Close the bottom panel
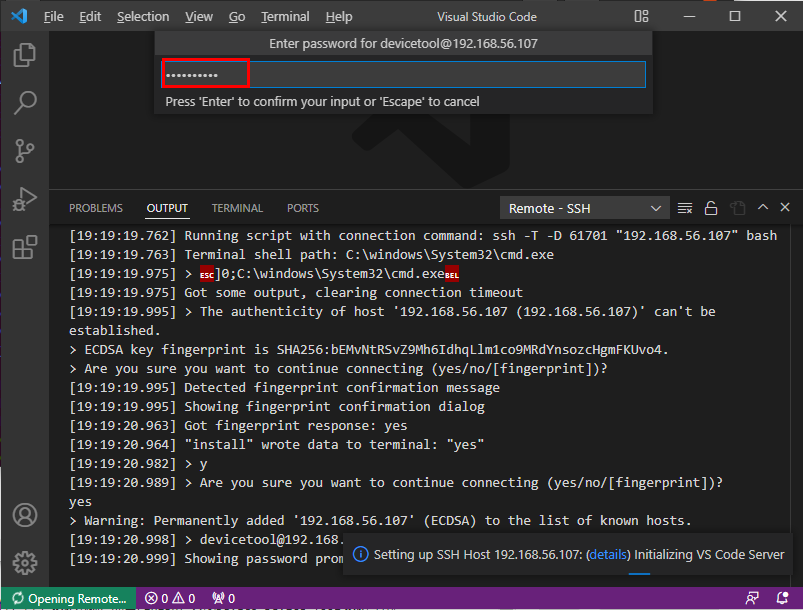 click(x=785, y=207)
